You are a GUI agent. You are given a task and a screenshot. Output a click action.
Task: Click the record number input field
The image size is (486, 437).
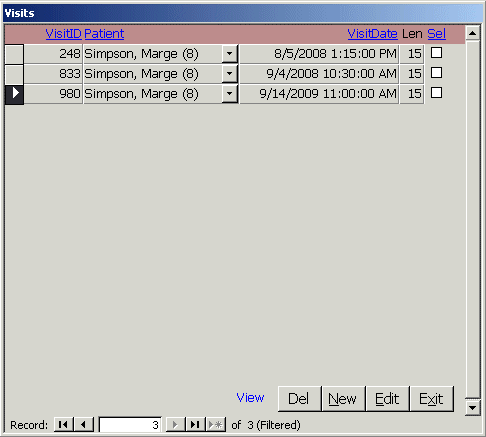(x=130, y=425)
